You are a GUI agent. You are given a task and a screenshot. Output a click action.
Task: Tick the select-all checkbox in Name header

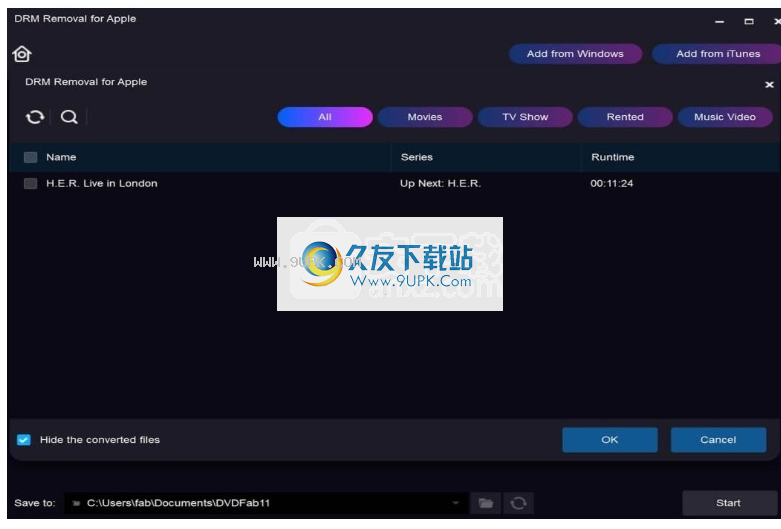pos(30,157)
